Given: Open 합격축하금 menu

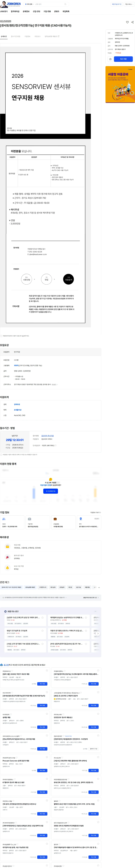Looking at the screenshot, I should tap(15, 11).
